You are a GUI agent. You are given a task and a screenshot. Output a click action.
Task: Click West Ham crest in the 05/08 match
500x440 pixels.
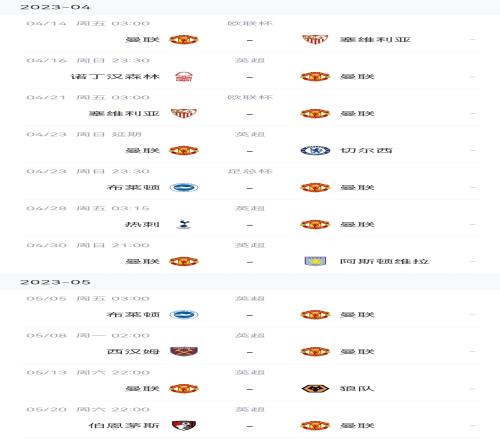pyautogui.click(x=184, y=352)
